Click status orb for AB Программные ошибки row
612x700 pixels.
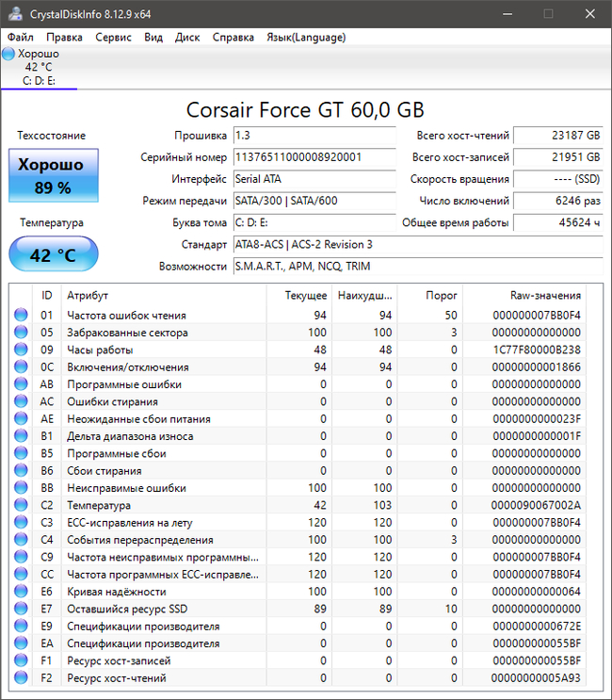click(x=21, y=384)
